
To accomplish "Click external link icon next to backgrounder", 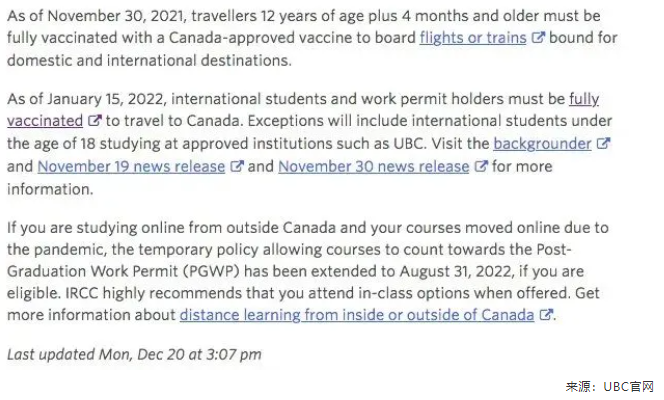I will (603, 144).
